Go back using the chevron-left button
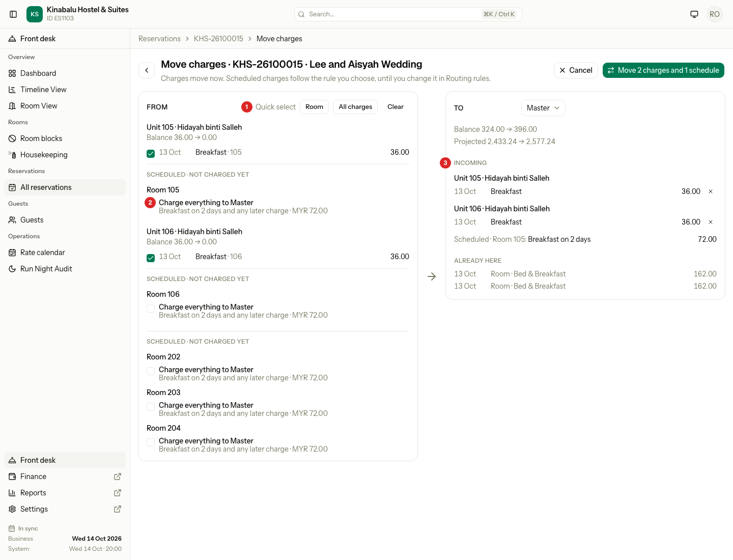The image size is (733, 560). [x=147, y=70]
